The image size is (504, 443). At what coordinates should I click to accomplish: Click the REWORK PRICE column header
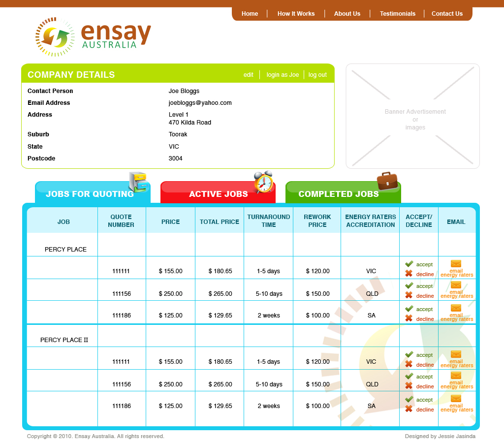(317, 221)
